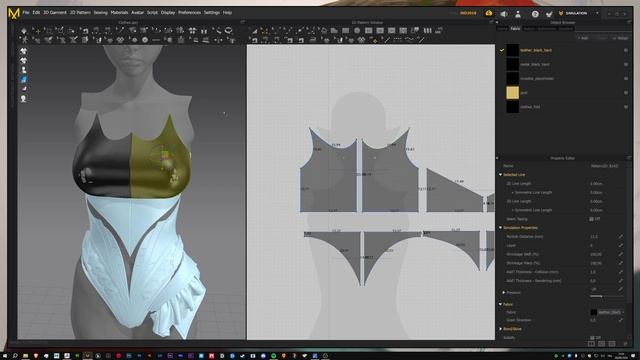Click the round button icon in 3D toolbar second row
The width and height of the screenshot is (640, 360).
145,40
